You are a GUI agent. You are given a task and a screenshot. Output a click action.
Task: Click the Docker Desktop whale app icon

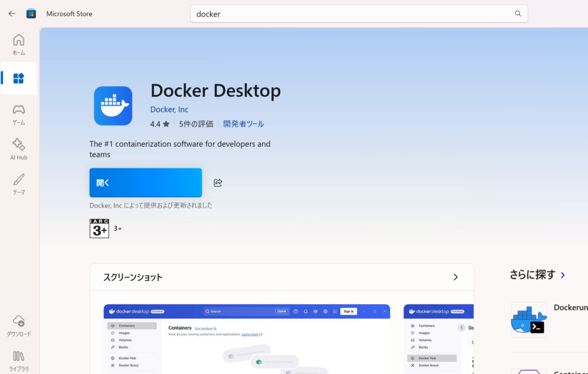click(x=113, y=106)
